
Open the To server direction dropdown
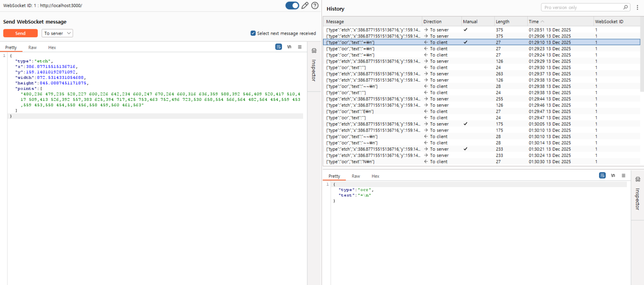57,33
